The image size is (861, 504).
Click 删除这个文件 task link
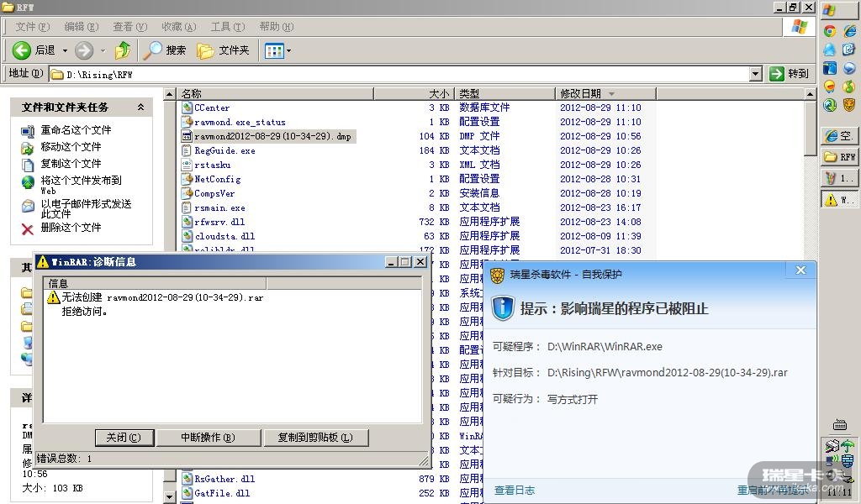tap(71, 227)
